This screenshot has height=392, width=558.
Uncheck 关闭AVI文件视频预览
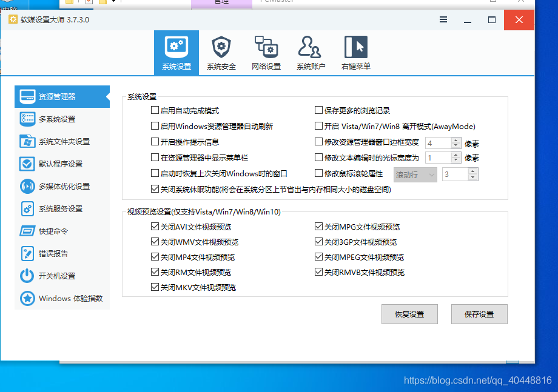pos(155,227)
